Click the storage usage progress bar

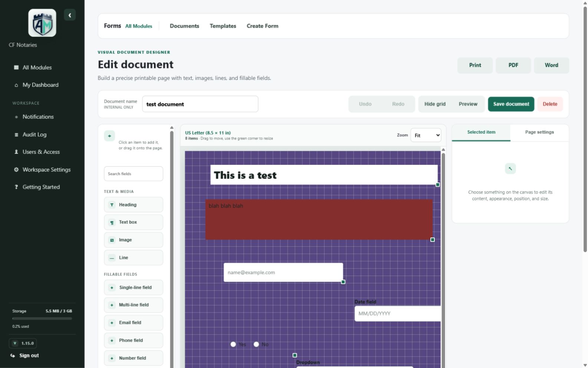coord(42,319)
